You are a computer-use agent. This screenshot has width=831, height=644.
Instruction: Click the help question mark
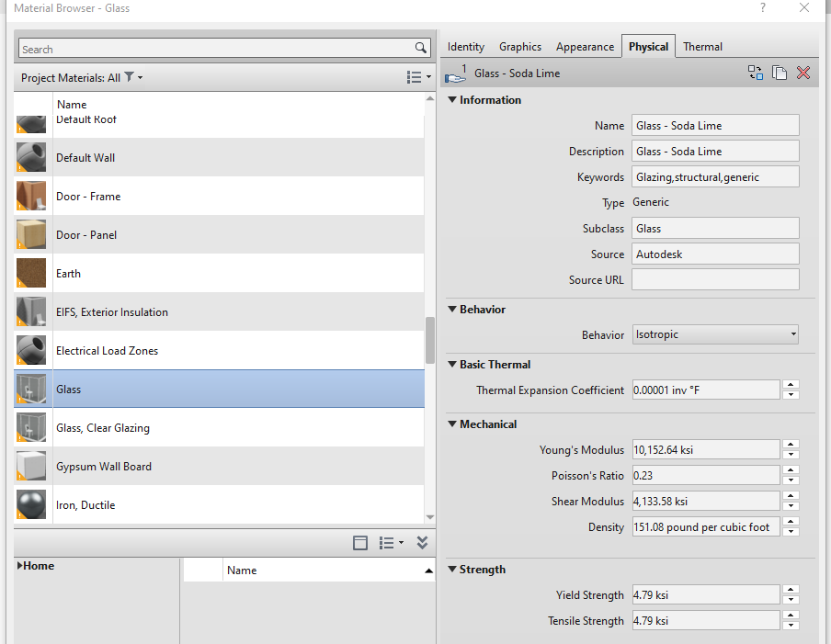pyautogui.click(x=762, y=8)
